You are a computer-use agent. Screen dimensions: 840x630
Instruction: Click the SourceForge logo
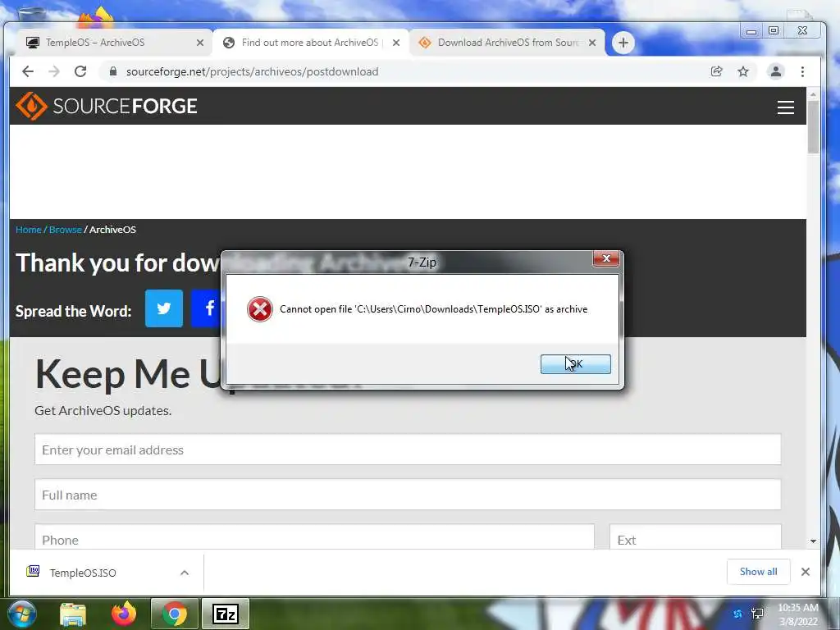coord(107,106)
